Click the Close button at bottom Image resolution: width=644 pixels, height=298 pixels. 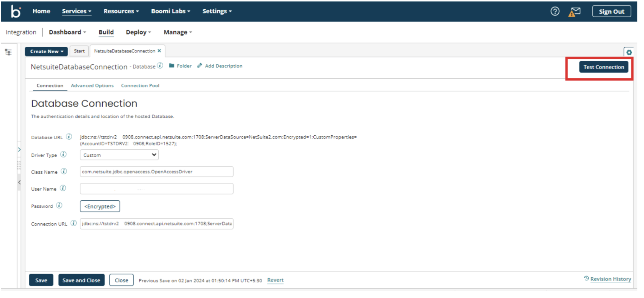[x=121, y=280]
